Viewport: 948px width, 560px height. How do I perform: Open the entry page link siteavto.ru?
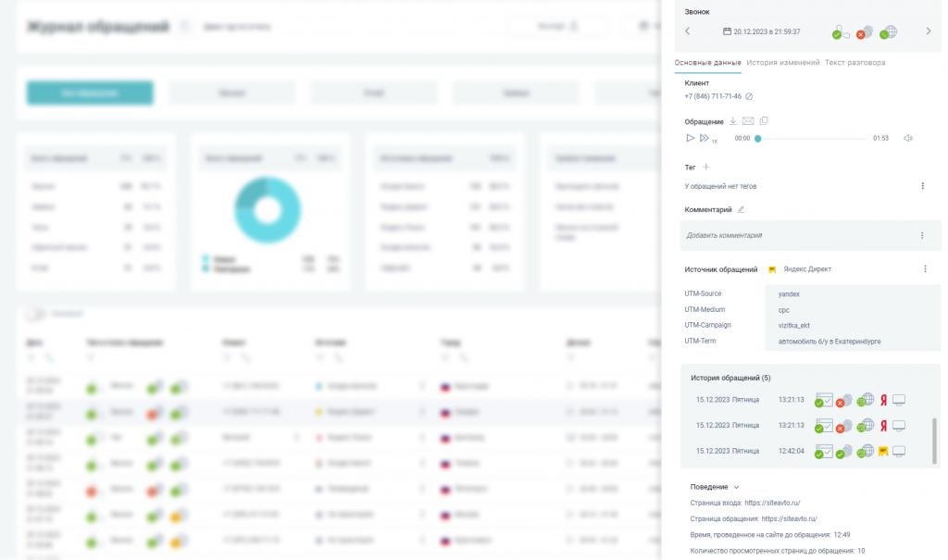(772, 503)
